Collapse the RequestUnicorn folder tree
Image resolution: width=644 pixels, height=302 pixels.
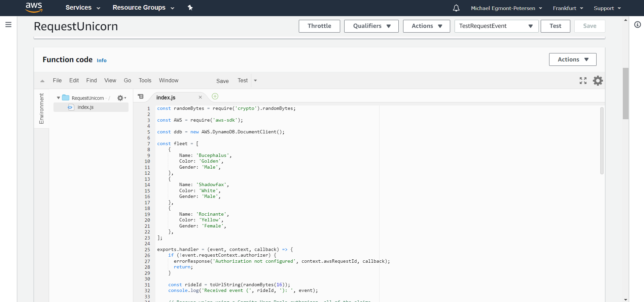(x=58, y=98)
